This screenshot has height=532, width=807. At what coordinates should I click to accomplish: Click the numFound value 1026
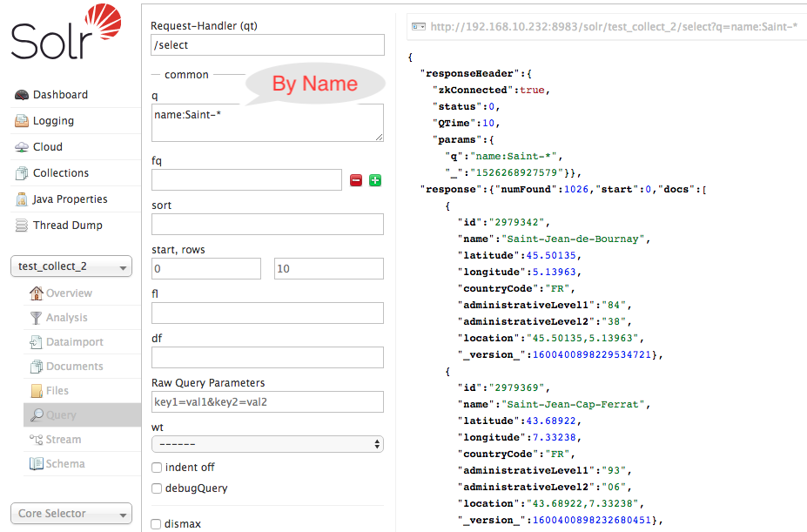coord(576,189)
